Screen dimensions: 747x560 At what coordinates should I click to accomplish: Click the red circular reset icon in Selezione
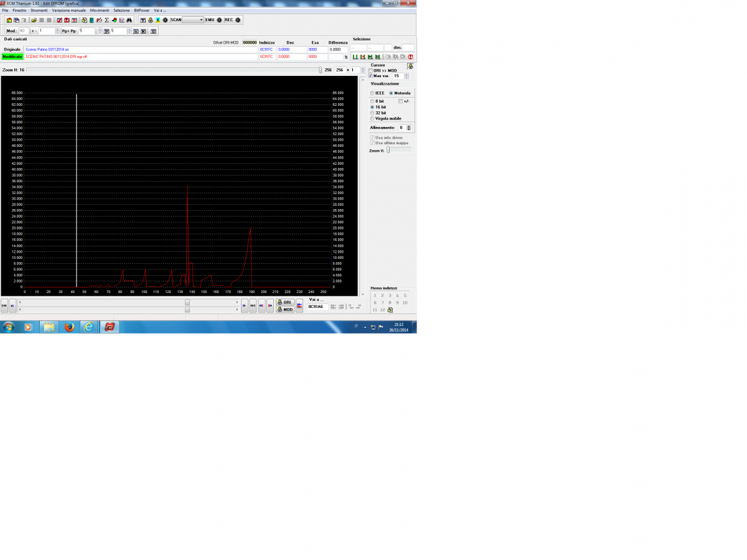(x=410, y=57)
